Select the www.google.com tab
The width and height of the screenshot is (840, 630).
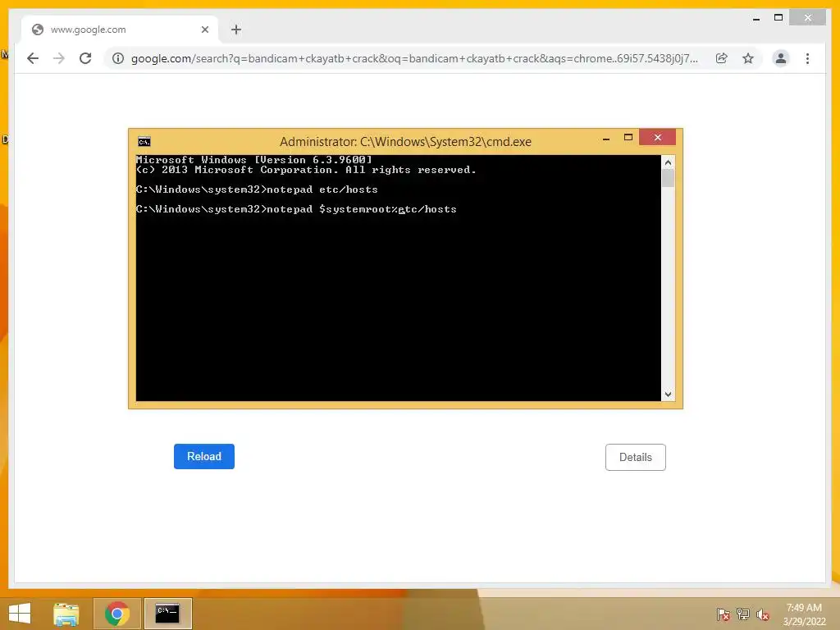click(120, 30)
